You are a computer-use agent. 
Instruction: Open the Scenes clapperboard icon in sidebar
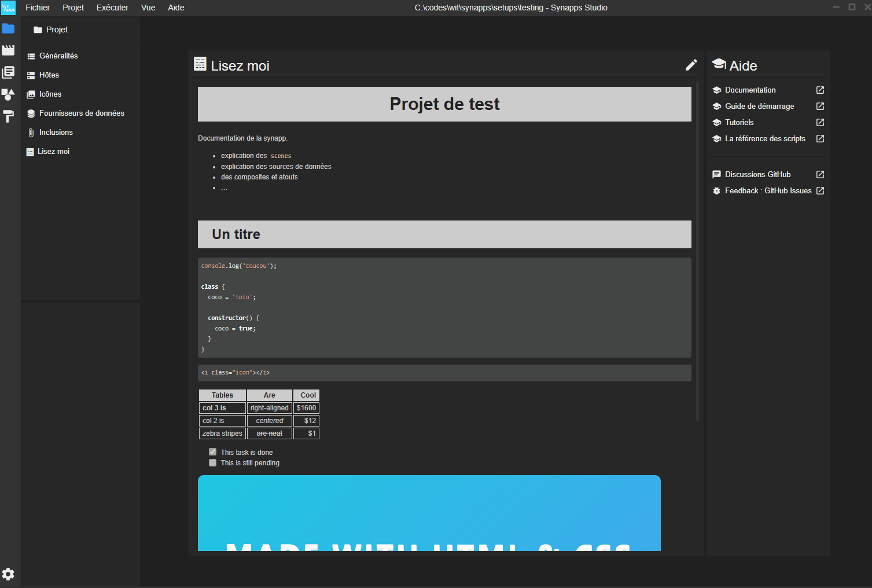(x=8, y=50)
